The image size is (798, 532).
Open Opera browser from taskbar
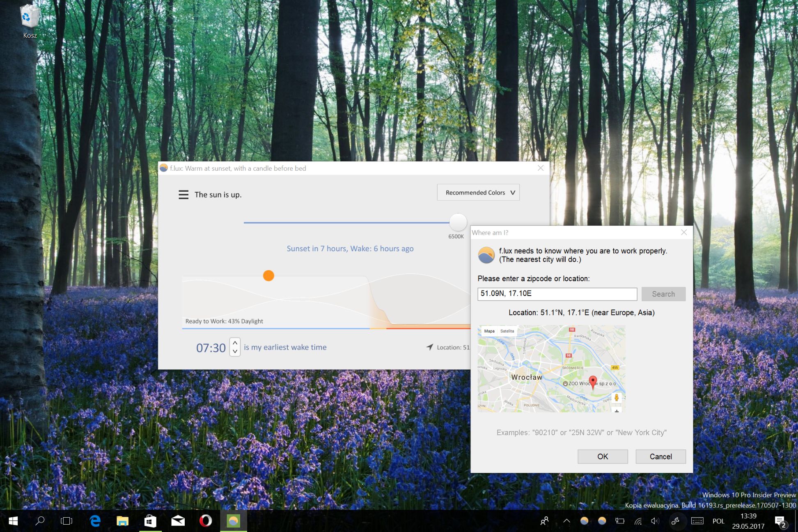(206, 521)
